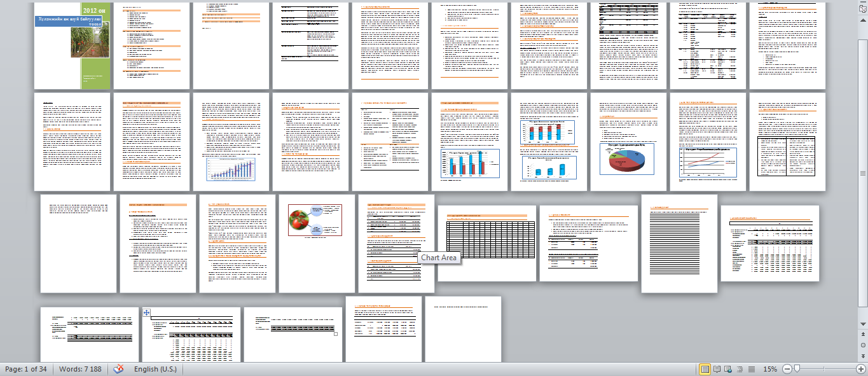
Task: Open Full Screen Reading view
Action: point(717,369)
